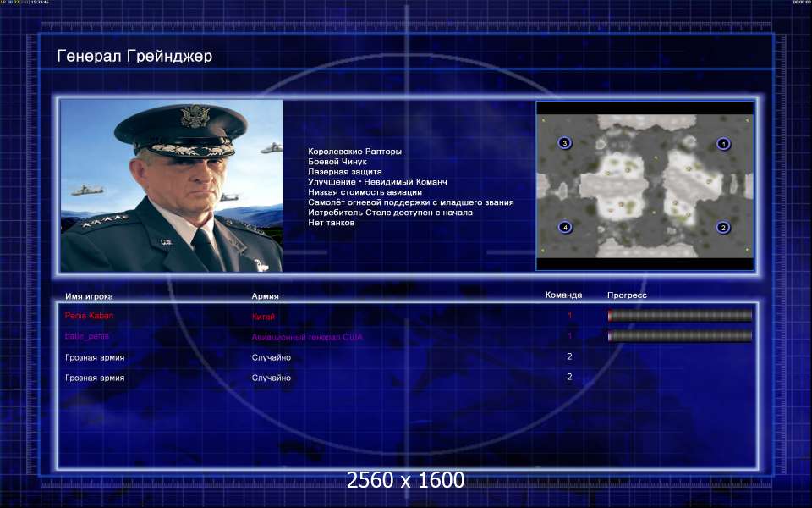
Task: Click the team number in the Китай row
Action: (569, 315)
